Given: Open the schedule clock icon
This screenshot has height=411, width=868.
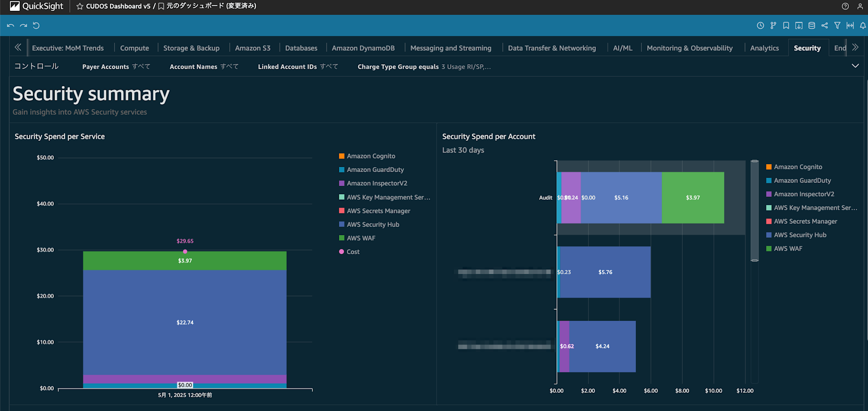Looking at the screenshot, I should 760,26.
